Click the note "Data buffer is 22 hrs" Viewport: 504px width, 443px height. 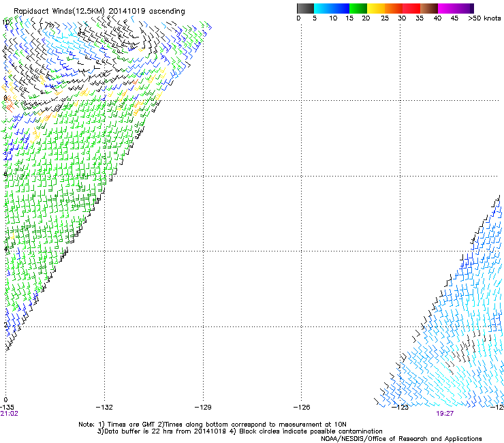click(138, 431)
